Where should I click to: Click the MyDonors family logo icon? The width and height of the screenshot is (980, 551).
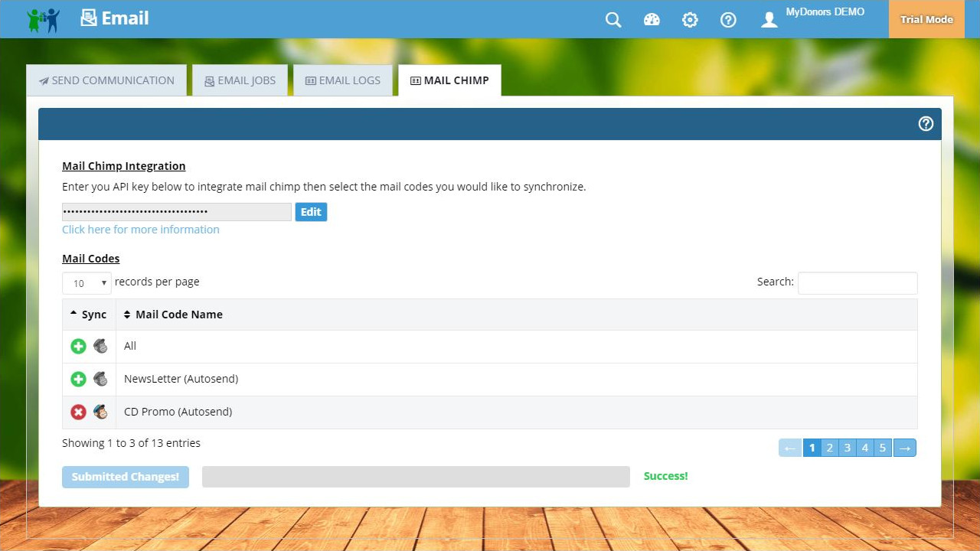point(44,19)
